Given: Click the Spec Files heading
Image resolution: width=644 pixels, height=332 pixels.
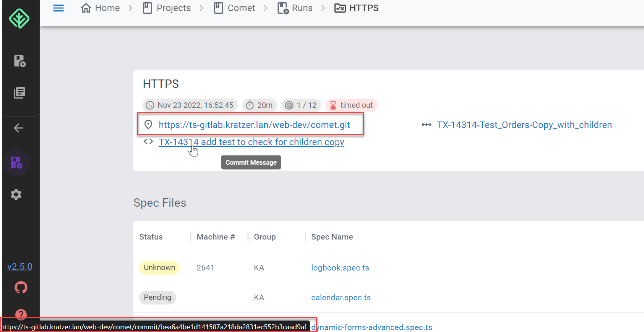Looking at the screenshot, I should (160, 203).
